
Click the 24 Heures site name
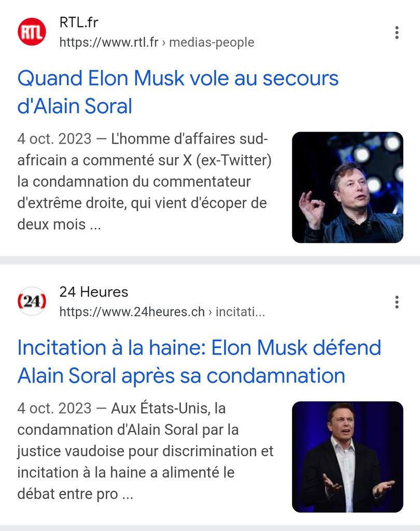(94, 292)
